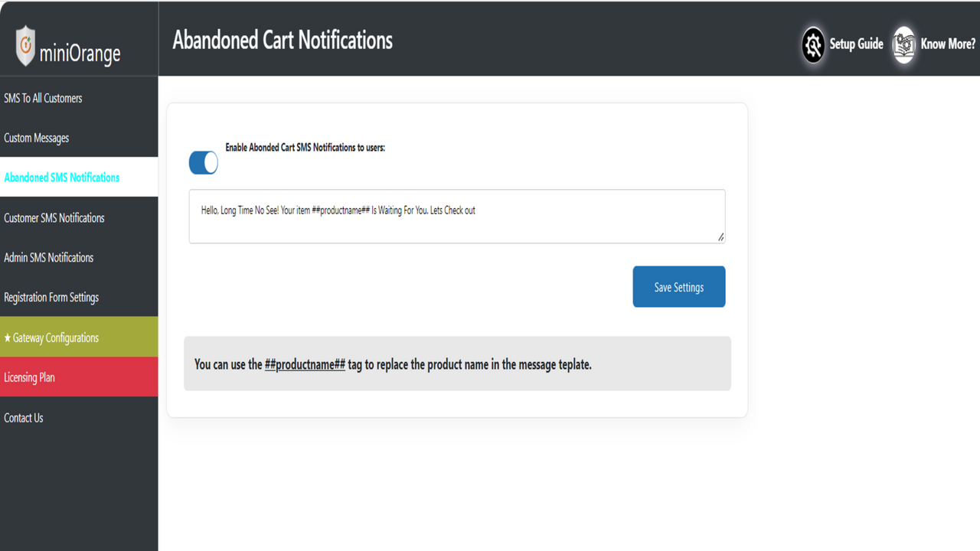Image resolution: width=980 pixels, height=551 pixels.
Task: Click the Setup Guide text link
Action: pyautogui.click(x=856, y=44)
